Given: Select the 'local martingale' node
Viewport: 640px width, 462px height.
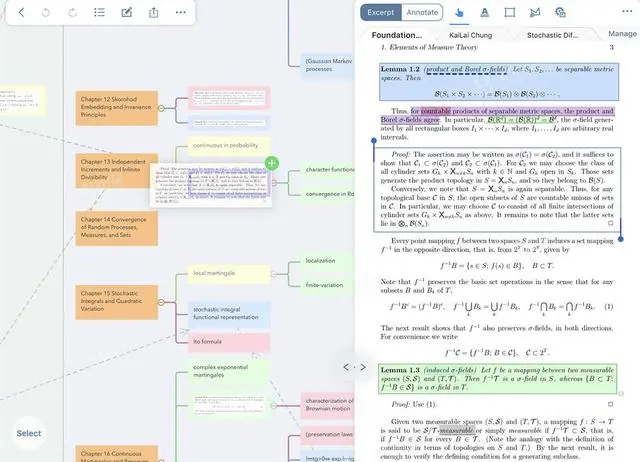Looking at the screenshot, I should pyautogui.click(x=229, y=273).
